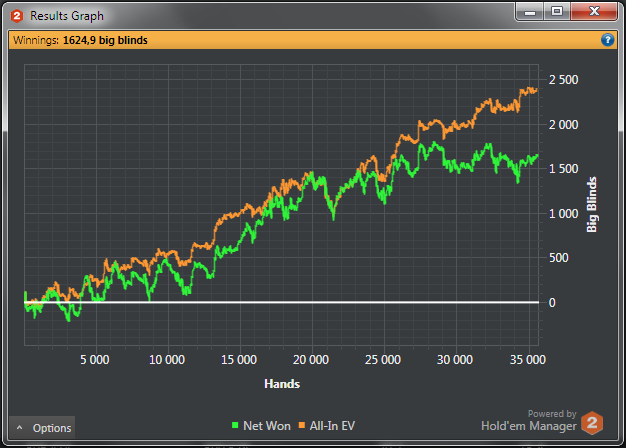The image size is (626, 448).
Task: Click the 35 000 hands axis label
Action: click(528, 360)
